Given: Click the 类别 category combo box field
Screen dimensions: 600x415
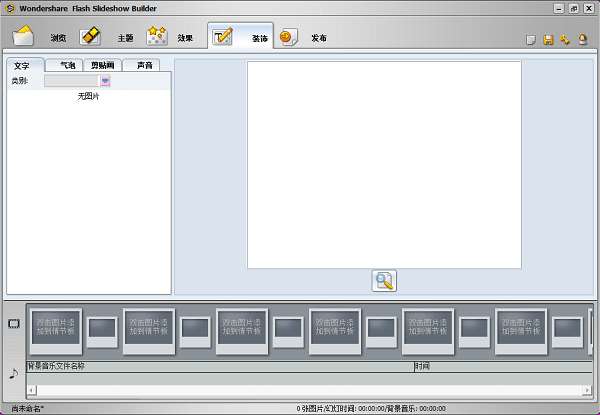Looking at the screenshot, I should [72, 81].
